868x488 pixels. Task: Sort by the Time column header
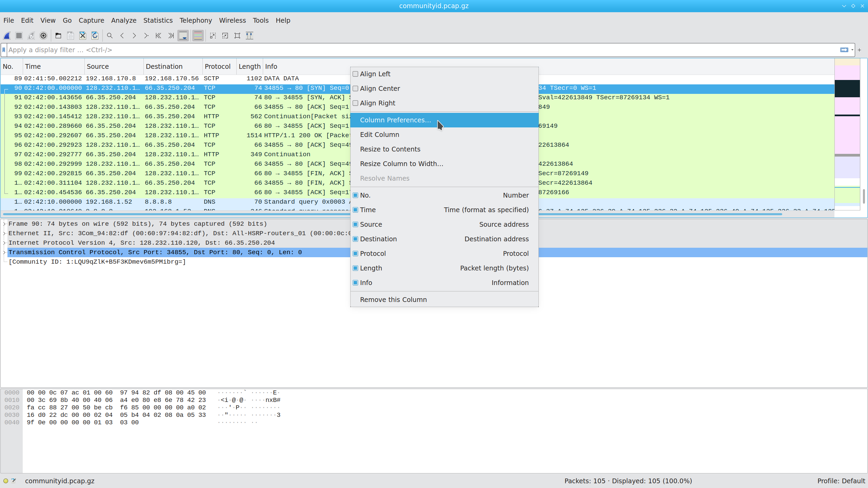54,66
